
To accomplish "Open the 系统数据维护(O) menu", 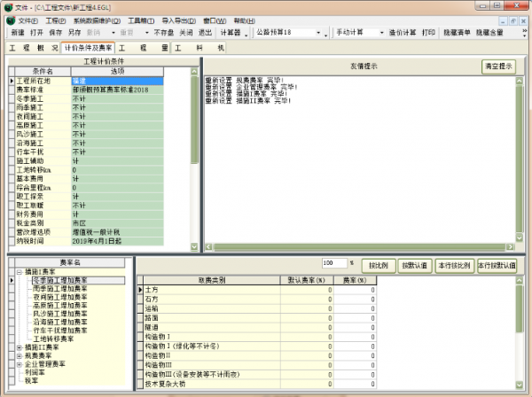I will [97, 21].
